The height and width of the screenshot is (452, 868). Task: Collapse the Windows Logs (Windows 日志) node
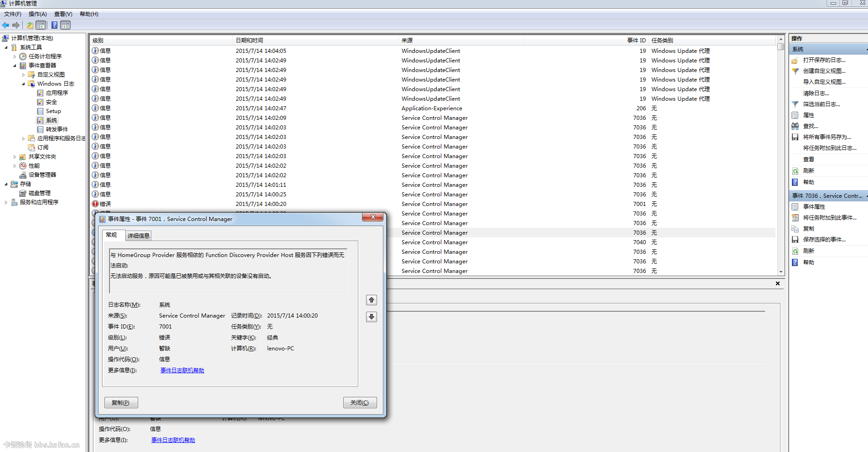23,84
